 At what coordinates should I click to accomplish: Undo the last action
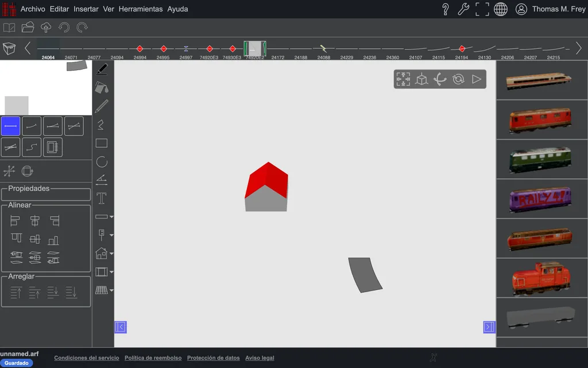click(64, 28)
